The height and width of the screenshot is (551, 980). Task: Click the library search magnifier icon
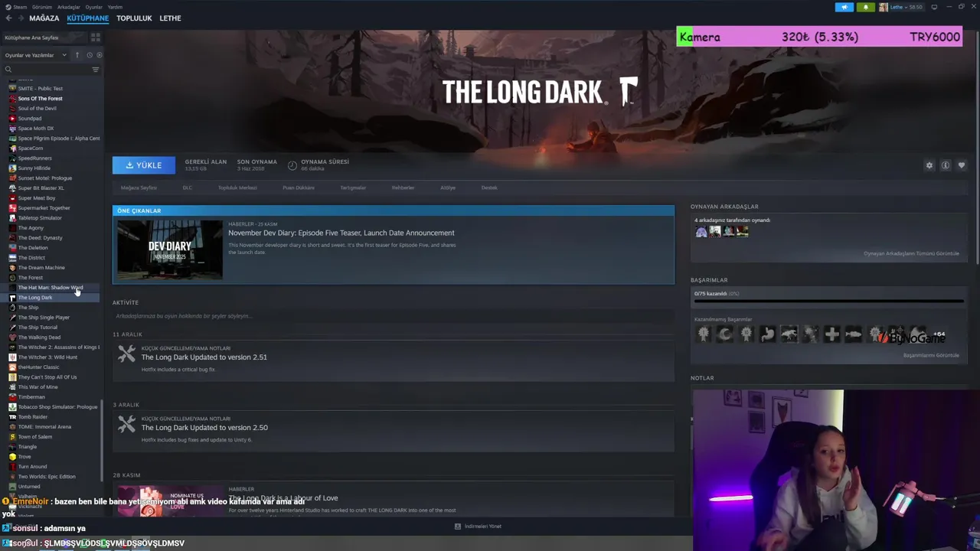coord(8,70)
